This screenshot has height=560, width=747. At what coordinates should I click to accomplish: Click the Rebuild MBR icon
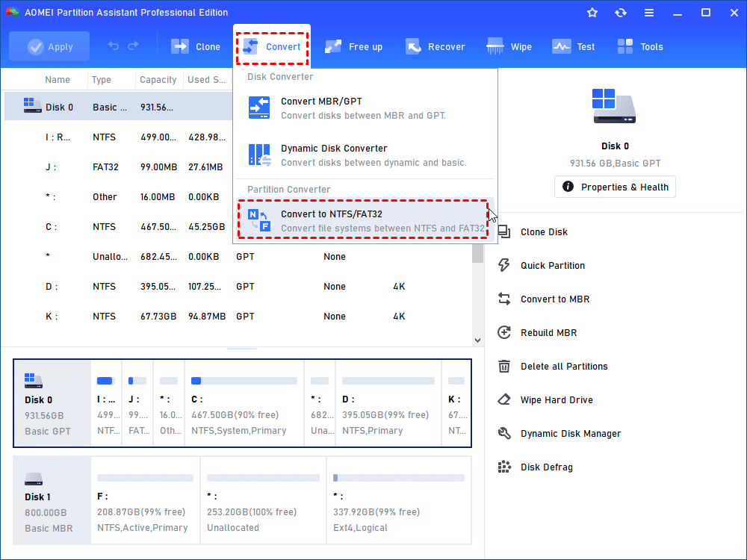504,332
